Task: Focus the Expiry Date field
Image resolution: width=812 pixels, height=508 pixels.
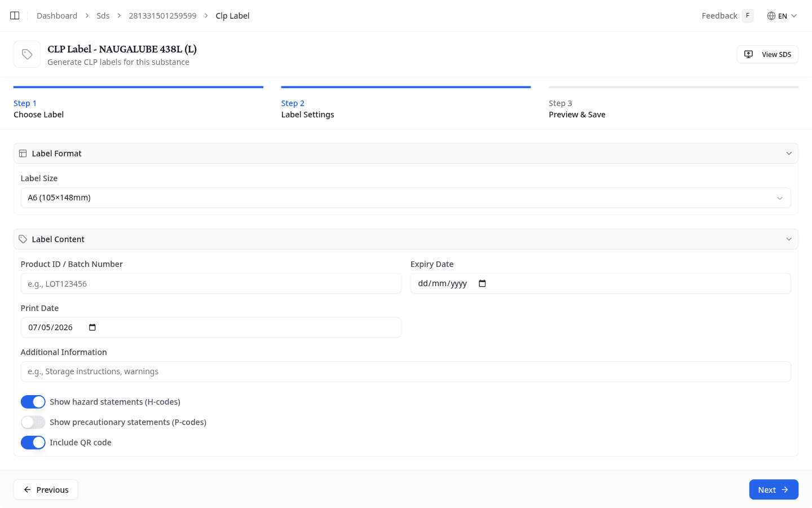Action: click(x=601, y=283)
